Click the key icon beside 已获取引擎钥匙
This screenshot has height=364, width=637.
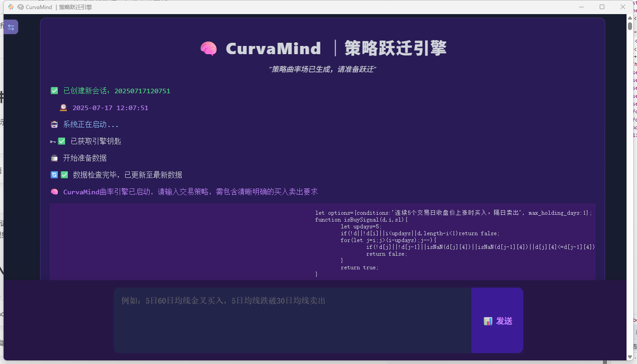point(53,142)
